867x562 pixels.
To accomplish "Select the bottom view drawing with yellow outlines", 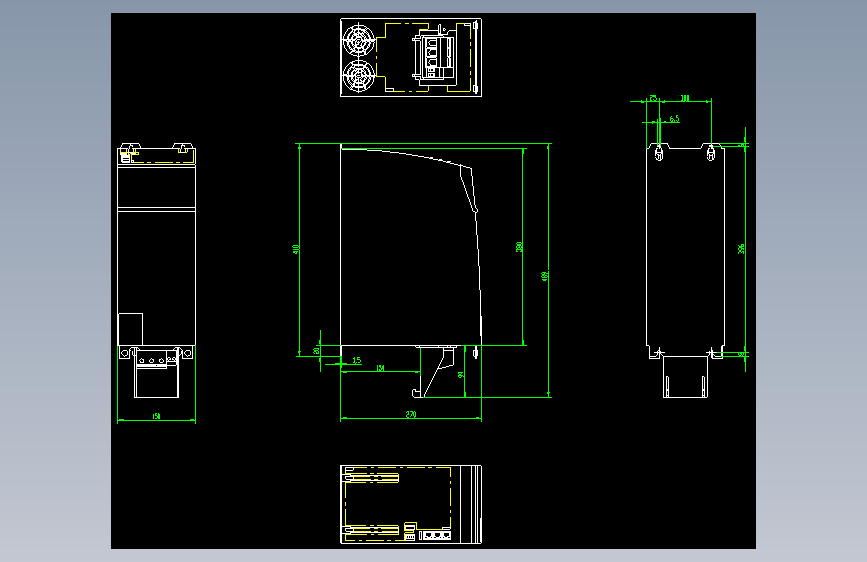I will [x=411, y=504].
